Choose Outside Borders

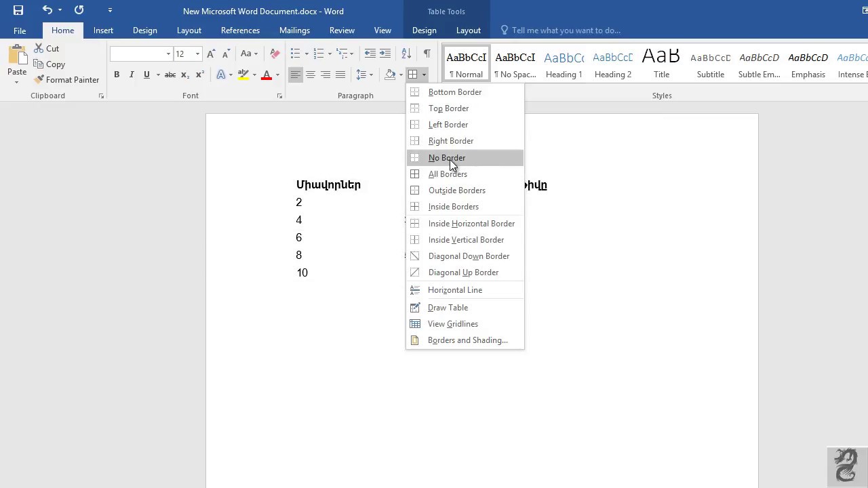click(465, 190)
